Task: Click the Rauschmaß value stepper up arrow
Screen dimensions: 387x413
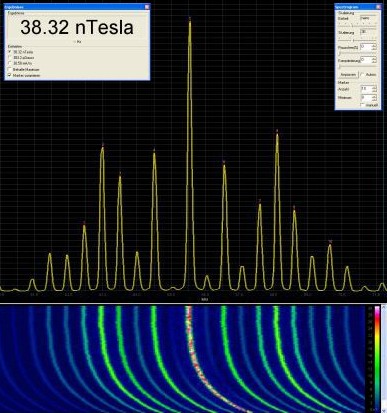Action: coord(374,45)
